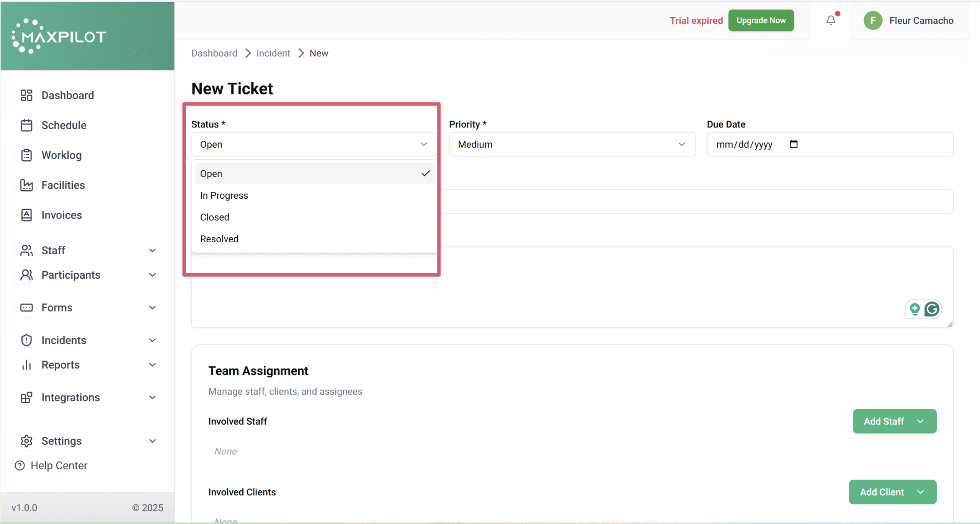Open the Priority dropdown showing Medium

click(572, 144)
